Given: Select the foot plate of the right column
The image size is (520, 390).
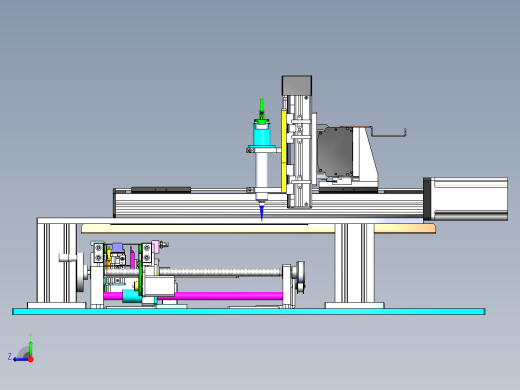Looking at the screenshot, I should pos(355,305).
